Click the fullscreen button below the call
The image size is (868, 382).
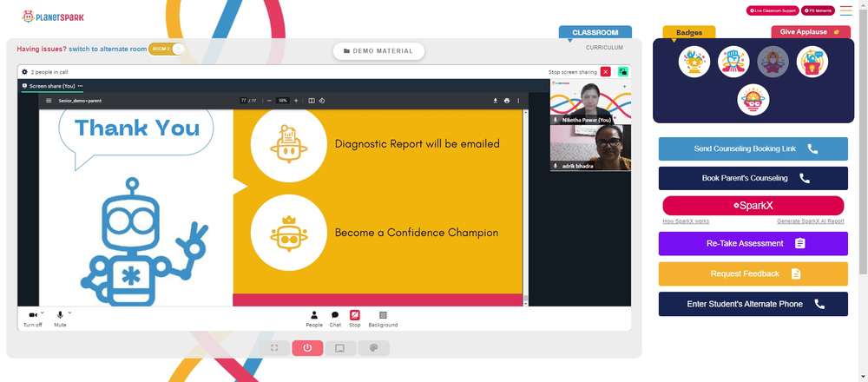pos(274,348)
